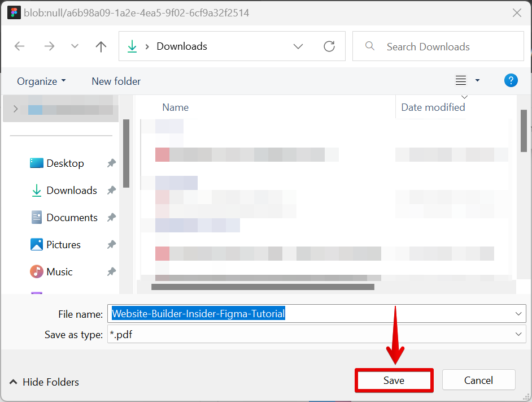The height and width of the screenshot is (402, 532).
Task: Go up one folder level
Action: pyautogui.click(x=101, y=46)
